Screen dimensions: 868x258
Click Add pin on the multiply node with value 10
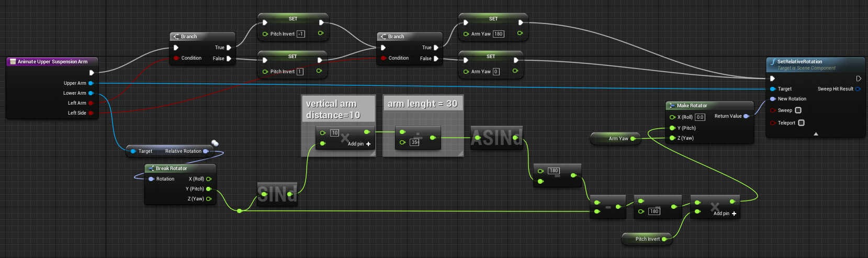tap(359, 144)
